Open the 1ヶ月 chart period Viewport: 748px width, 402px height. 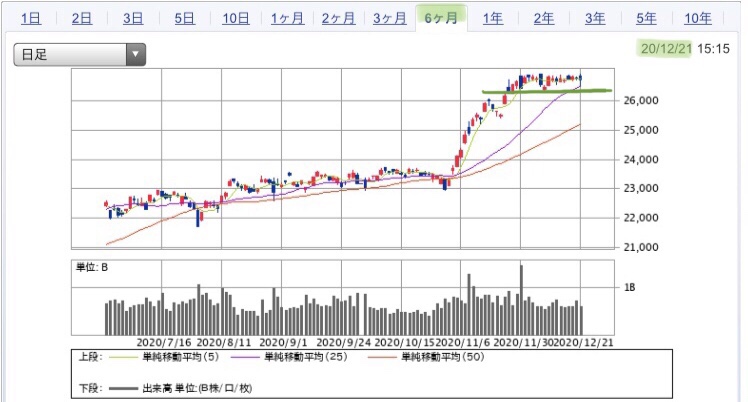287,19
